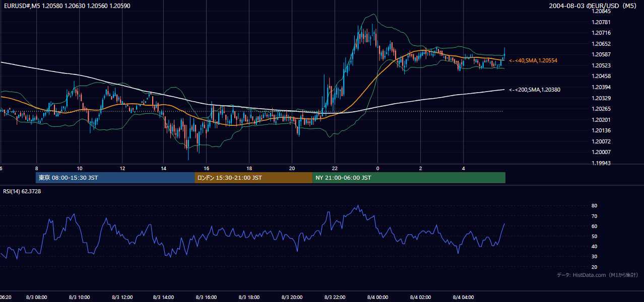Click hour marker 16 under price chart
This screenshot has height=302, width=644.
pyautogui.click(x=207, y=168)
